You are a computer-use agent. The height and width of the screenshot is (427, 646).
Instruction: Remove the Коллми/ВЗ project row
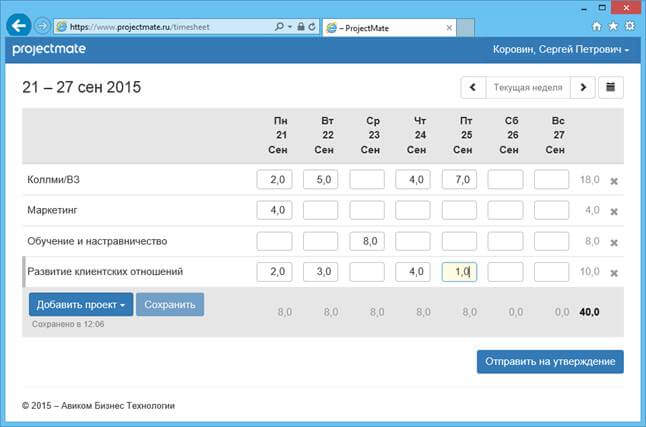pyautogui.click(x=614, y=181)
